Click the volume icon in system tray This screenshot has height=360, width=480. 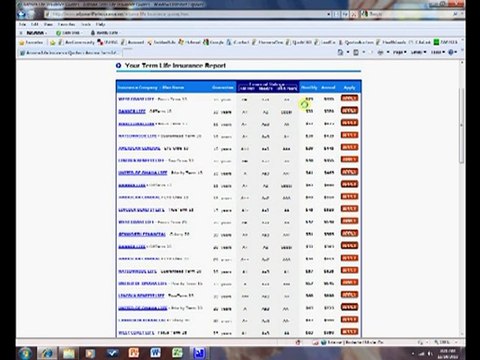(x=430, y=353)
